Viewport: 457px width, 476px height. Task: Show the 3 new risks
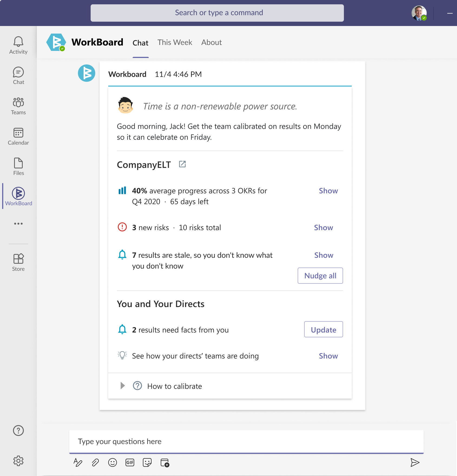coord(323,227)
